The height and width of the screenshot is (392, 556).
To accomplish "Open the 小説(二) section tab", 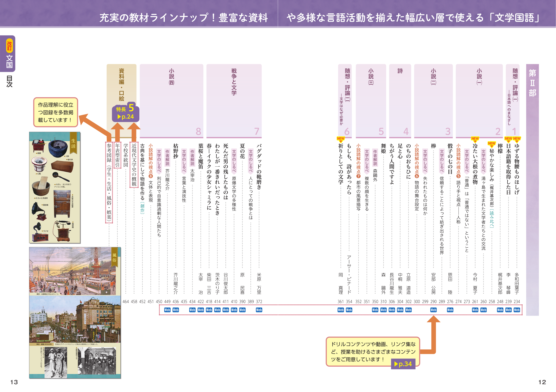I will pyautogui.click(x=433, y=101).
